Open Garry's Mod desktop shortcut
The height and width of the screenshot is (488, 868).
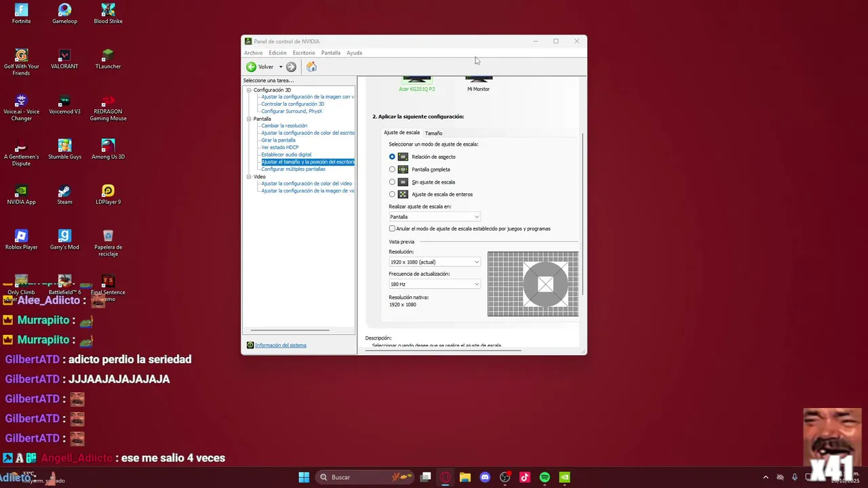tap(64, 240)
